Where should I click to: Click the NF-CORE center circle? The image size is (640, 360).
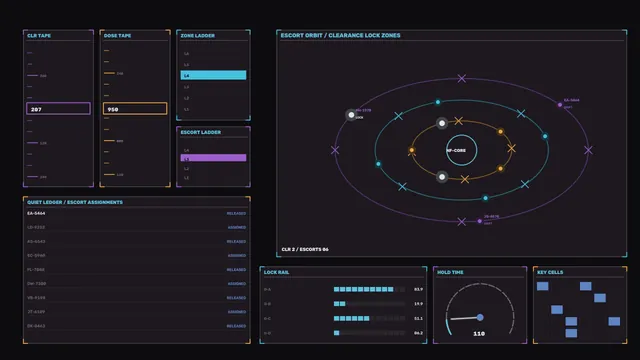(x=462, y=150)
